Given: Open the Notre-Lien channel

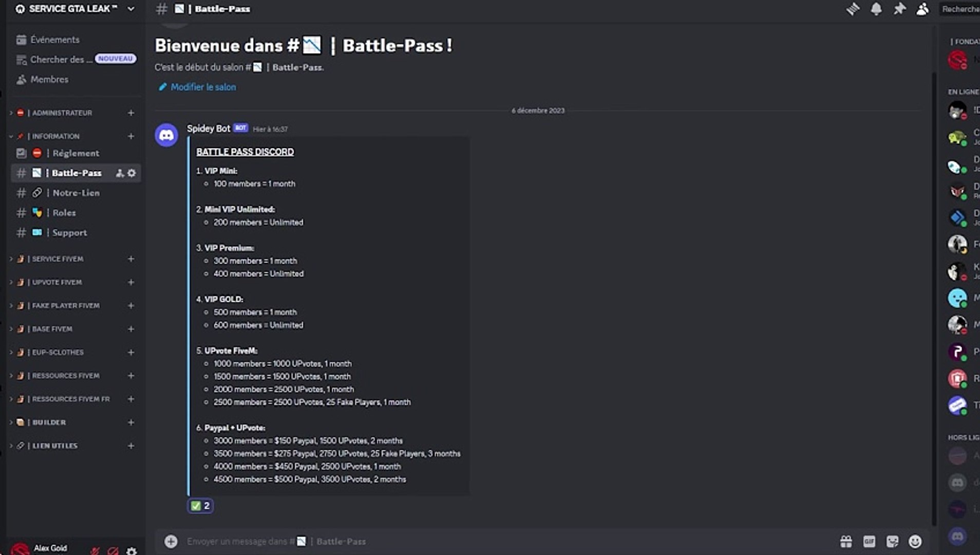Looking at the screenshot, I should [x=76, y=193].
